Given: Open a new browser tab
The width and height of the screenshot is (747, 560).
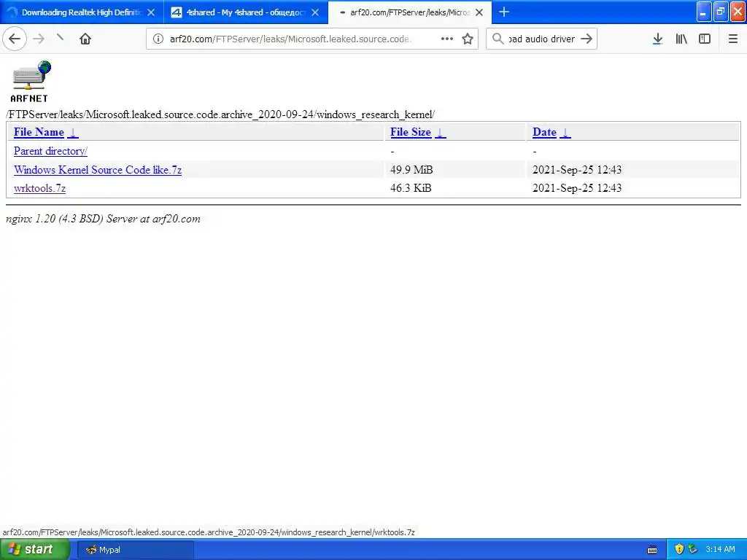Looking at the screenshot, I should pyautogui.click(x=504, y=12).
